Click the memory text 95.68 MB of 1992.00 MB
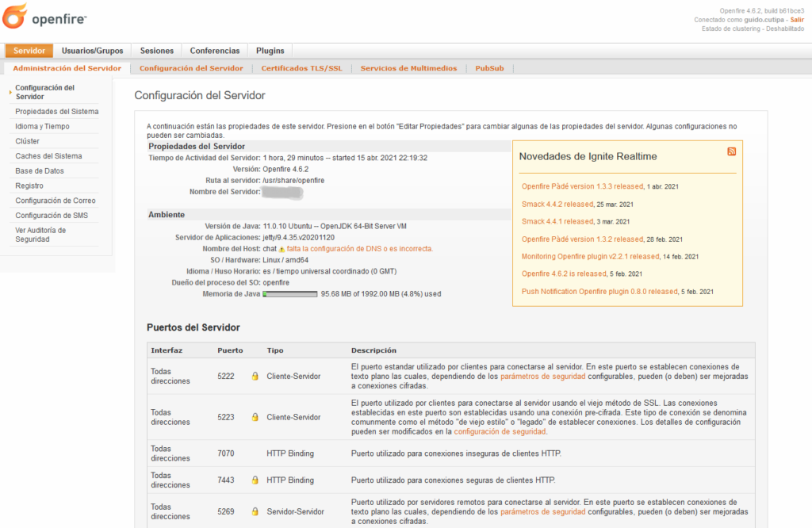 click(381, 294)
